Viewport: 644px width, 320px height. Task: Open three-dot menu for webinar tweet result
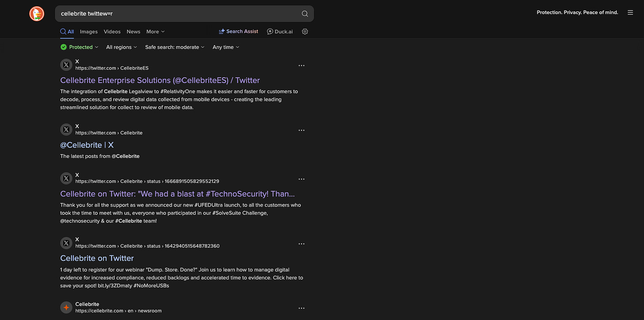301,244
